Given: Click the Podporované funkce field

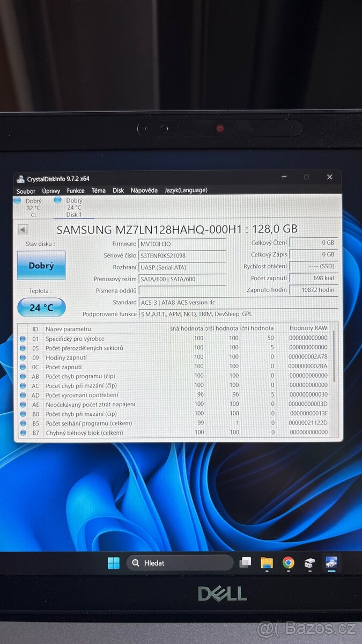Looking at the screenshot, I should 238,314.
